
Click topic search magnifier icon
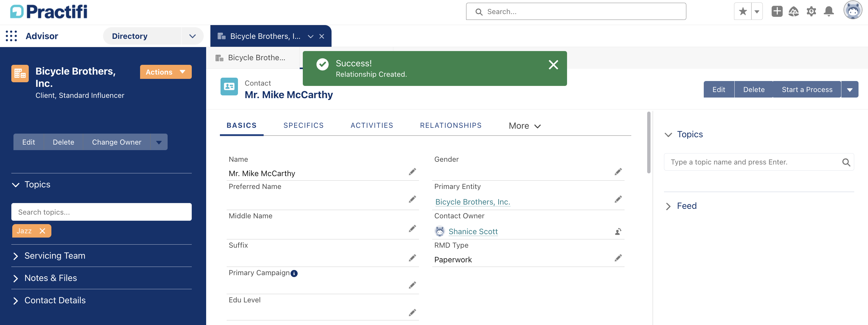pos(846,162)
